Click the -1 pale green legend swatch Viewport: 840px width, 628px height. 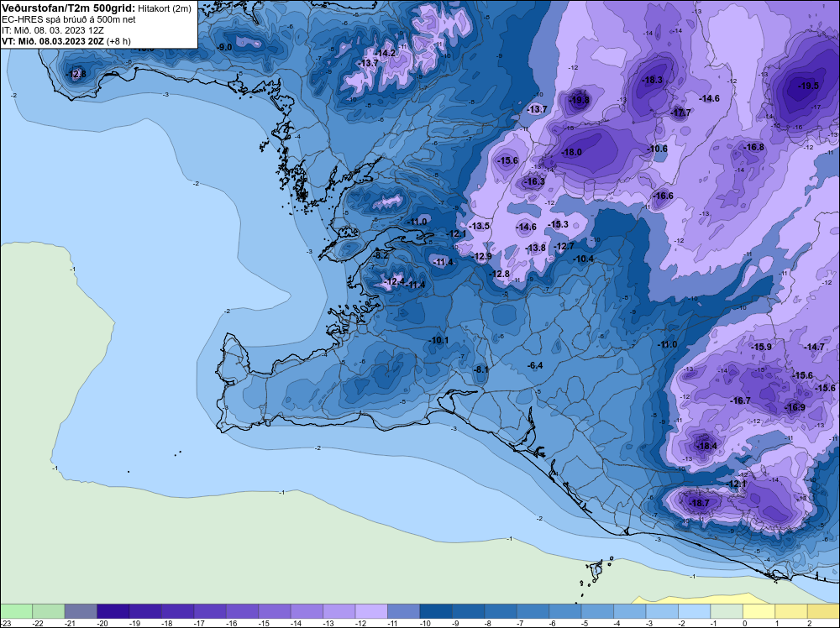(x=727, y=611)
